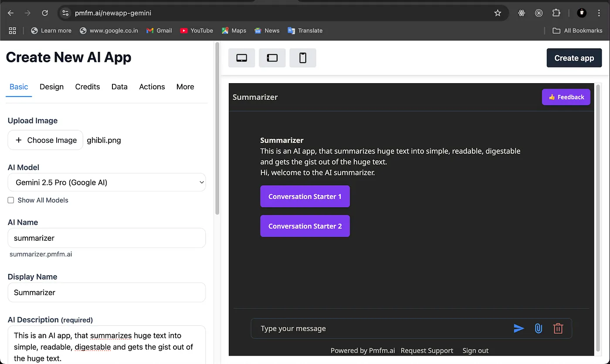Click Conversation Starter 2 button

coord(305,226)
